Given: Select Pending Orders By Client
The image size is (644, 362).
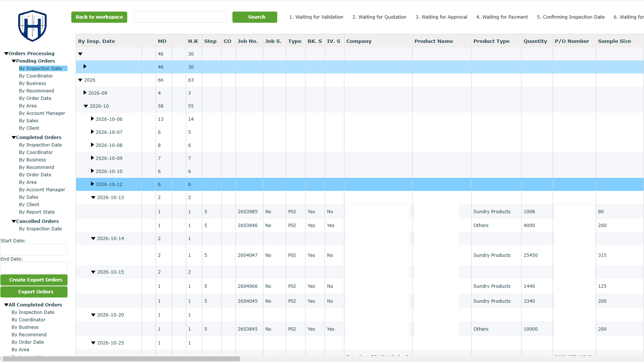Looking at the screenshot, I should coord(29,128).
